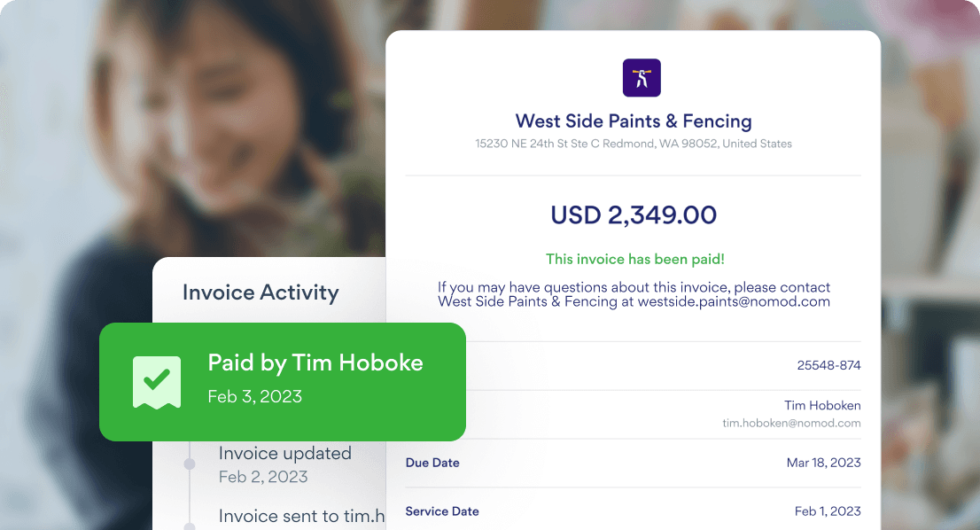Click the green receipt checkmark icon
980x530 pixels.
[x=157, y=381]
